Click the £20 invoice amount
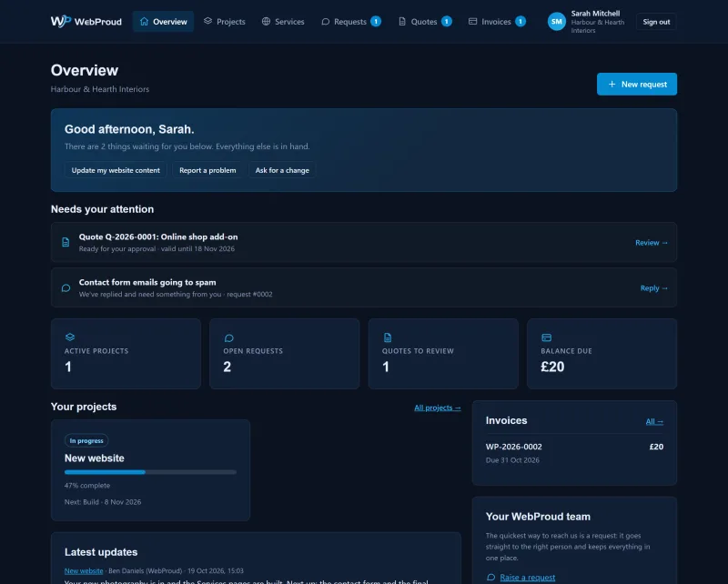The width and height of the screenshot is (728, 584). (x=656, y=447)
